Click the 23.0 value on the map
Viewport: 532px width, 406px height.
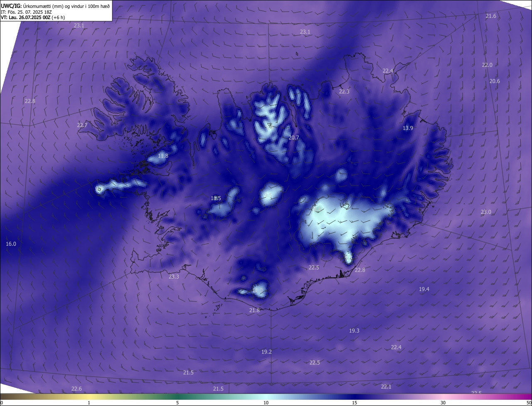tap(486, 212)
